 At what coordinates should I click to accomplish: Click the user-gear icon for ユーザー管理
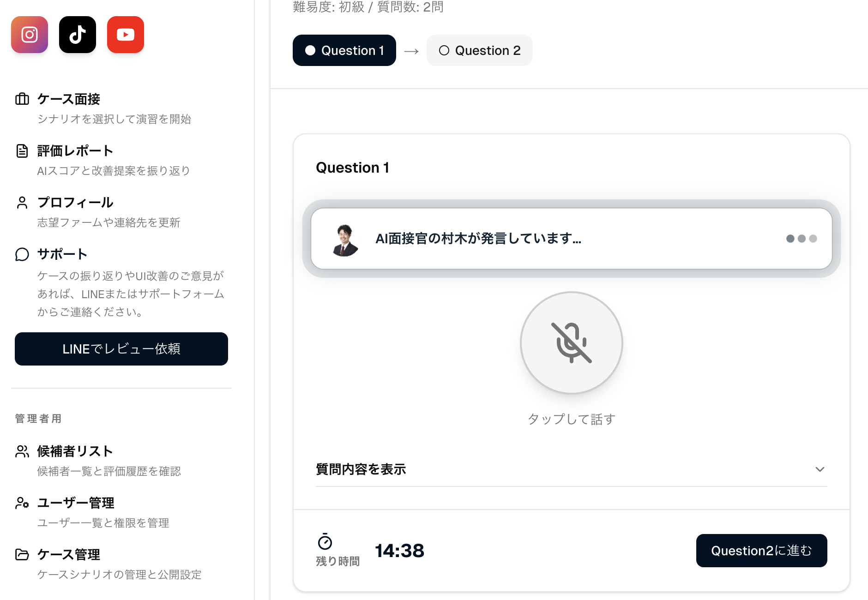pyautogui.click(x=22, y=503)
